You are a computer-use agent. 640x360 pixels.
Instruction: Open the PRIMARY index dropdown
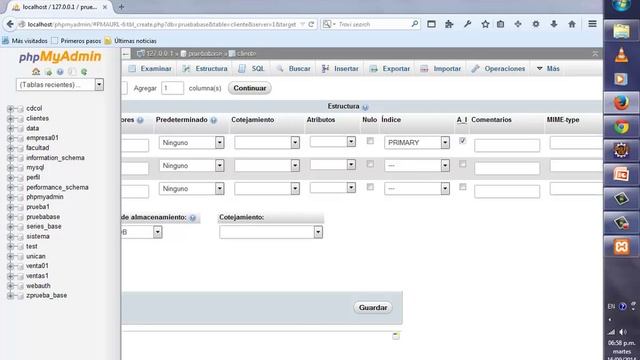(417, 142)
